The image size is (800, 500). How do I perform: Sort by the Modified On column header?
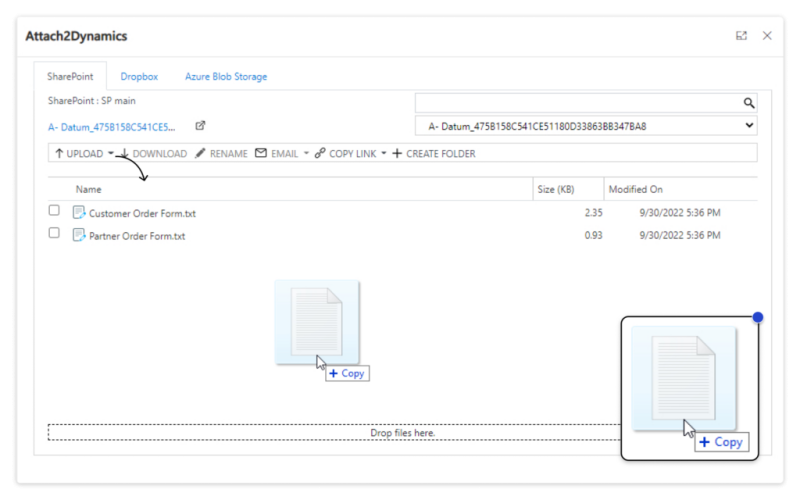(x=636, y=189)
